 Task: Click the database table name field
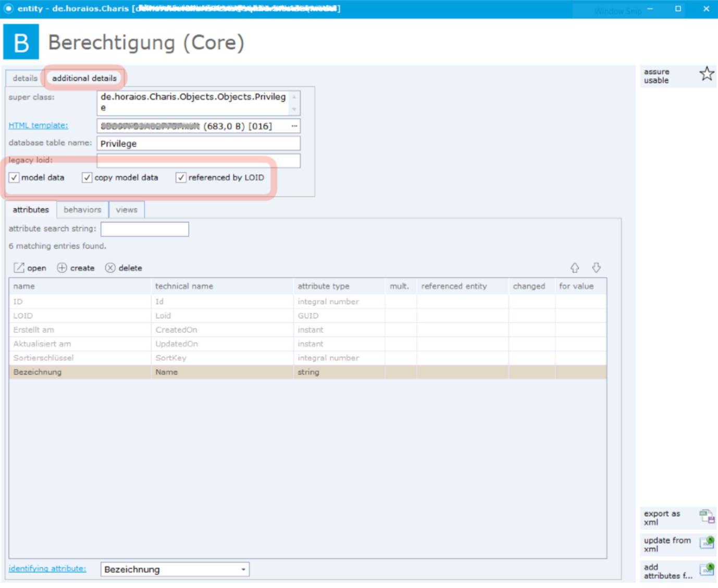pyautogui.click(x=199, y=144)
